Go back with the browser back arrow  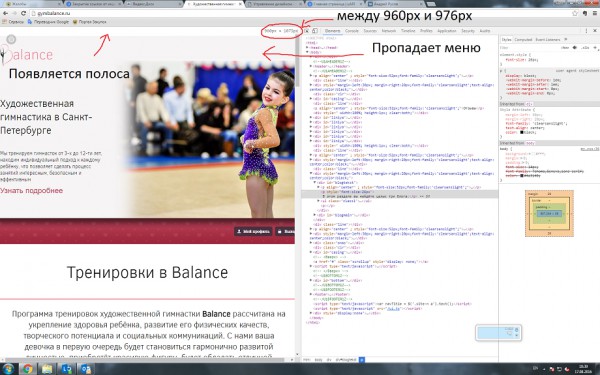click(5, 13)
